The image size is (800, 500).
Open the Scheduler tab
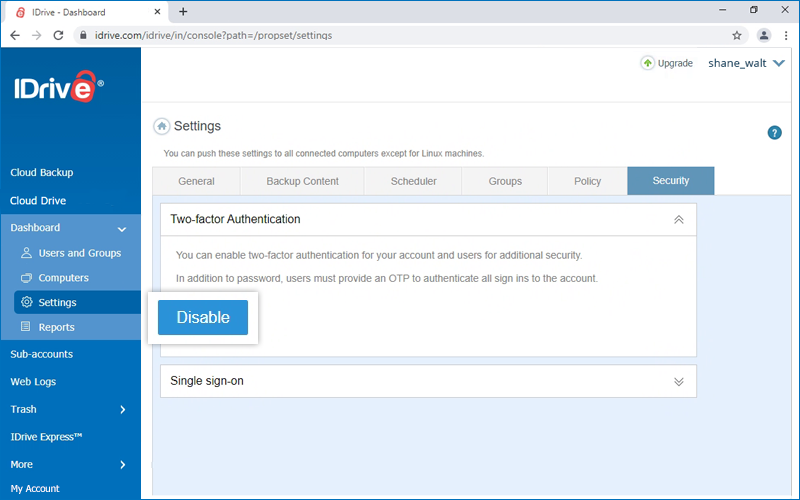413,181
